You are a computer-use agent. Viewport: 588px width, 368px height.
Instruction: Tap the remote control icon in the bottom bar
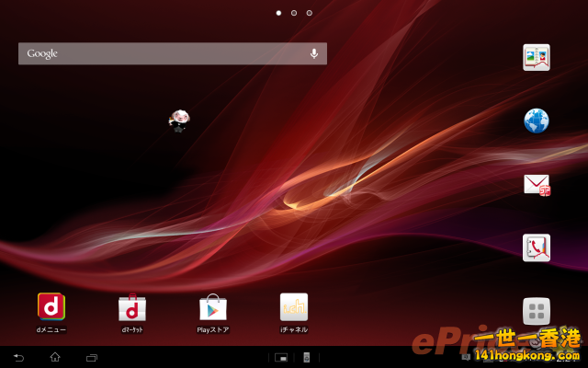307,357
